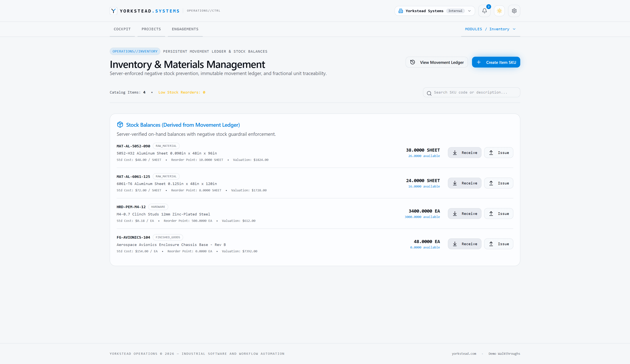Receive stock for MAT-AL-5052-090
The width and height of the screenshot is (630, 364).
(x=464, y=153)
